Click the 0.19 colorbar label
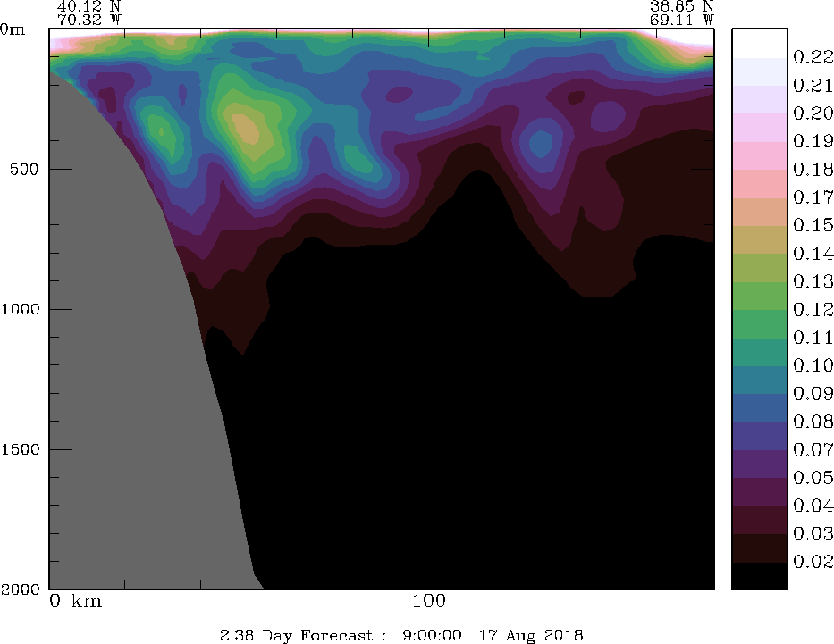Image resolution: width=834 pixels, height=644 pixels. 813,141
